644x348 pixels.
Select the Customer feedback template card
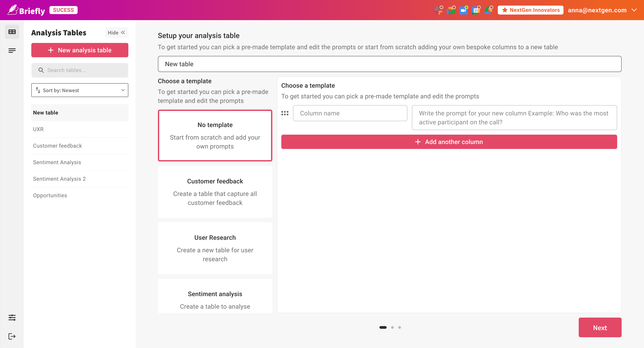coord(215,191)
